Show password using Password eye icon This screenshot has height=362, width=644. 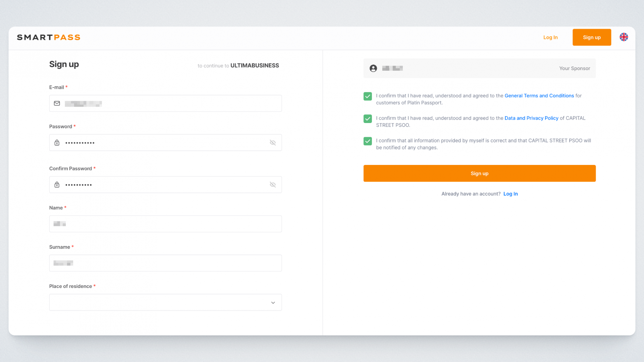(x=273, y=143)
